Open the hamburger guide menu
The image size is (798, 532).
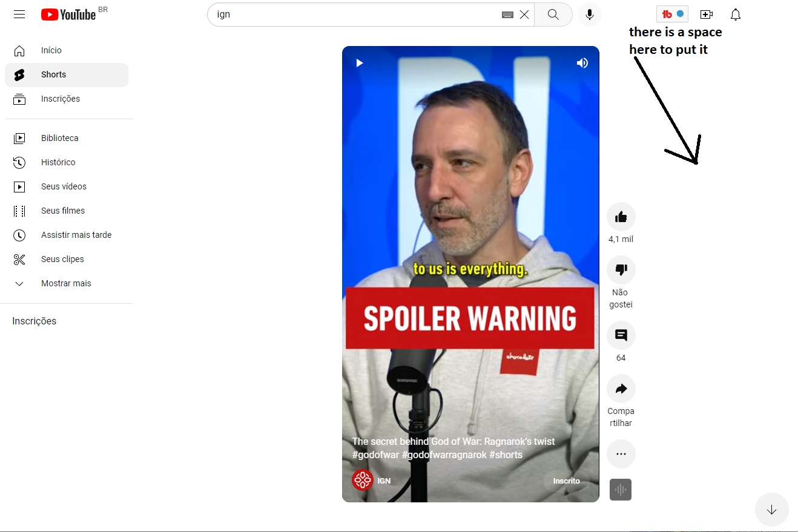click(x=19, y=14)
